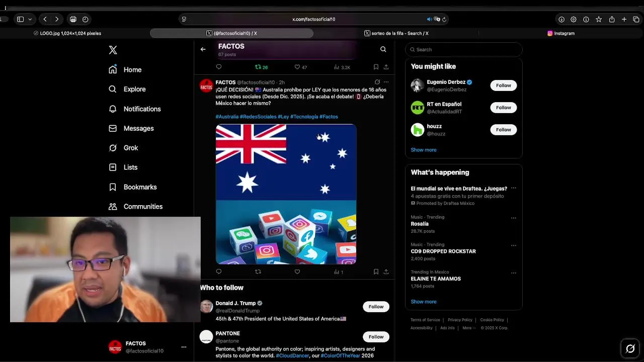This screenshot has width=644, height=362.
Task: Open the Australia flag post image
Action: pyautogui.click(x=286, y=194)
